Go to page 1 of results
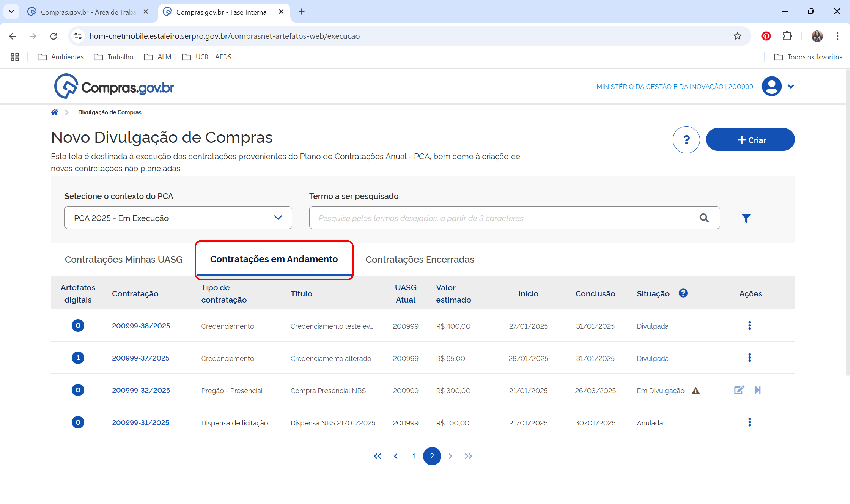The height and width of the screenshot is (504, 850). point(414,456)
